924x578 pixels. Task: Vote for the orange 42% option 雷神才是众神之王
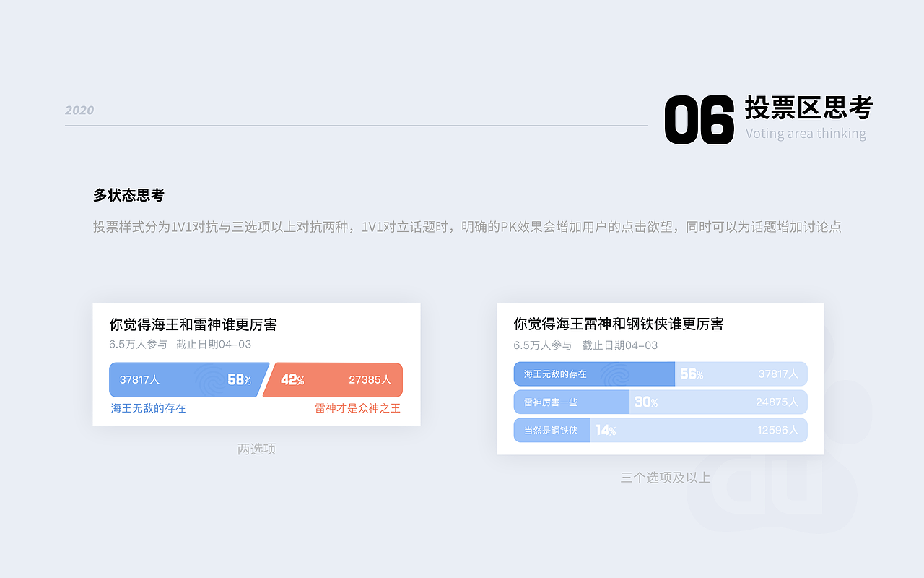point(333,380)
